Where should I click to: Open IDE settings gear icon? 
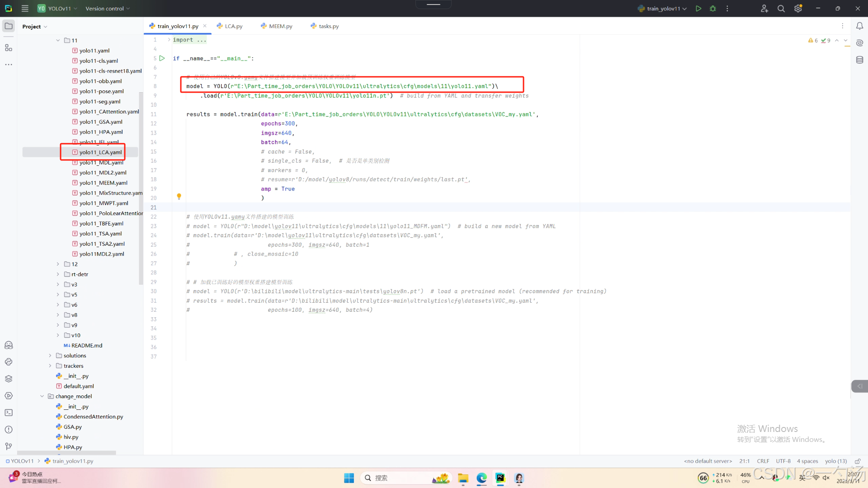coord(798,9)
